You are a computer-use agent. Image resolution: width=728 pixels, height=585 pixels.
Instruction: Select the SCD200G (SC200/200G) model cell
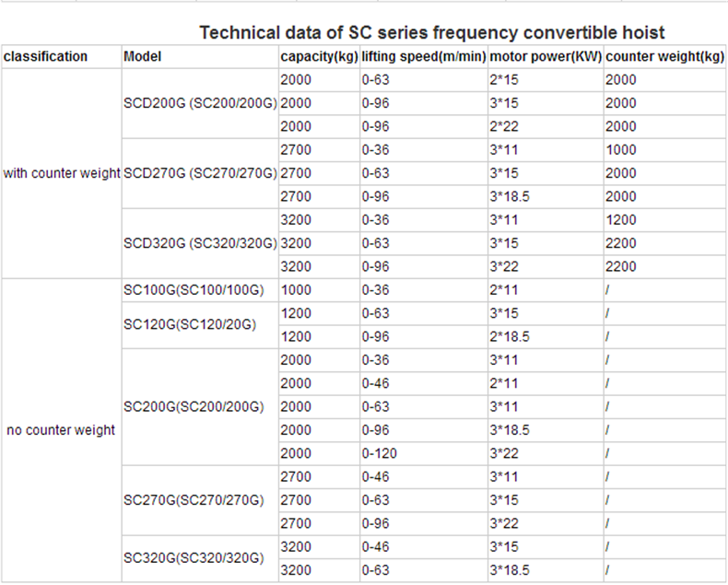pyautogui.click(x=200, y=103)
